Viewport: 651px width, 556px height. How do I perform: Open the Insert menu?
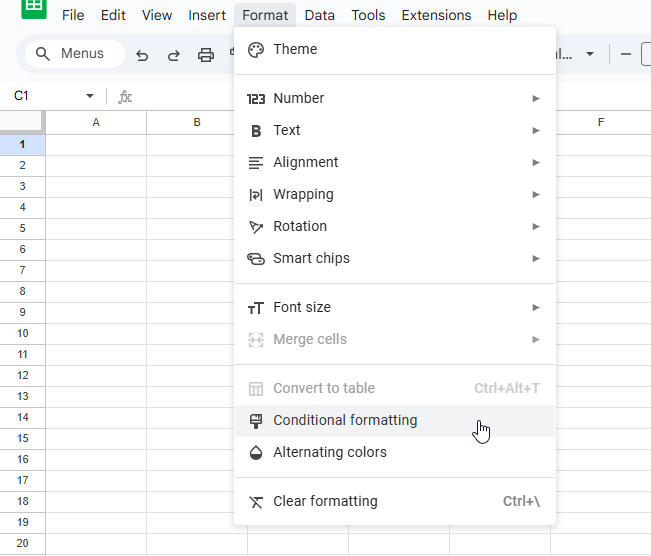[207, 15]
